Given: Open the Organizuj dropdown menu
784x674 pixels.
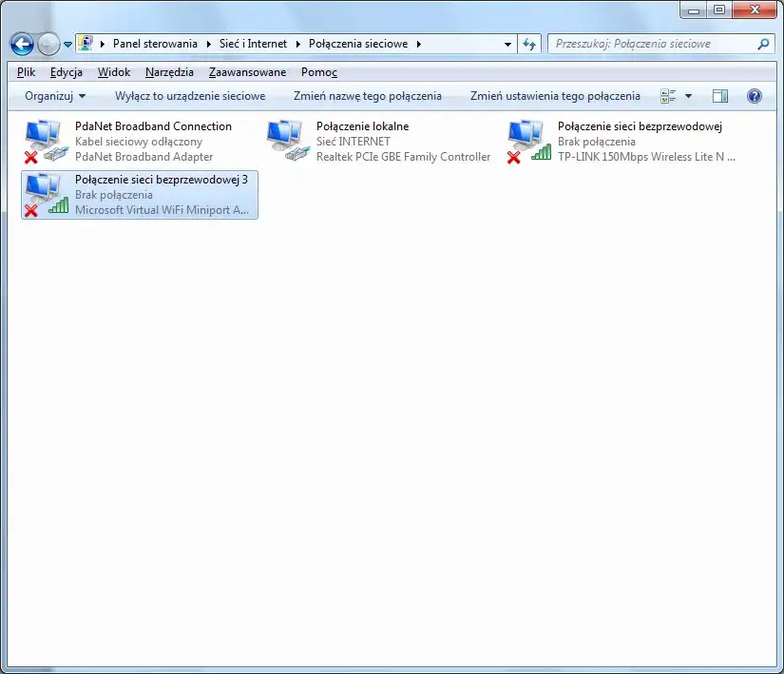Looking at the screenshot, I should (52, 95).
